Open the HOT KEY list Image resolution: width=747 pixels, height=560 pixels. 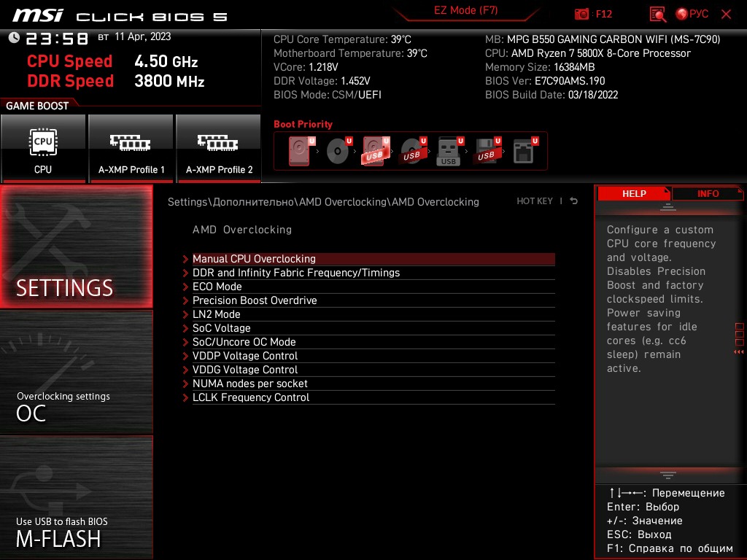pos(535,201)
